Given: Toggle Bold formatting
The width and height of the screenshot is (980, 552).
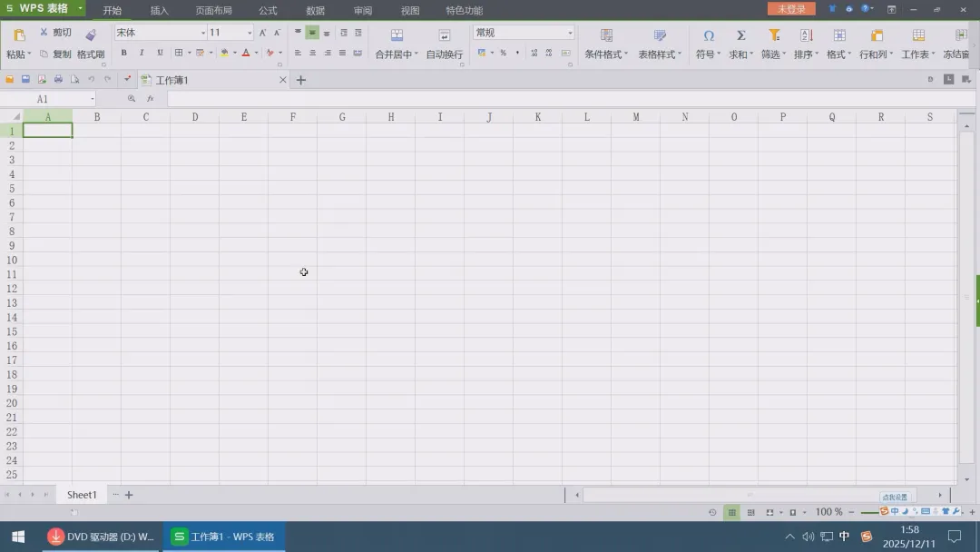Looking at the screenshot, I should (123, 54).
